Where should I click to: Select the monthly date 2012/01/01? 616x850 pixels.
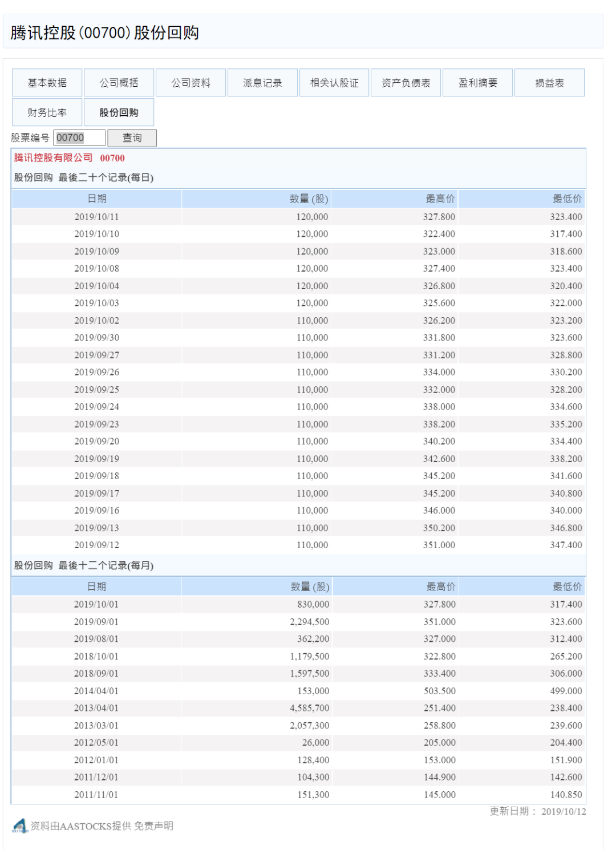(96, 760)
